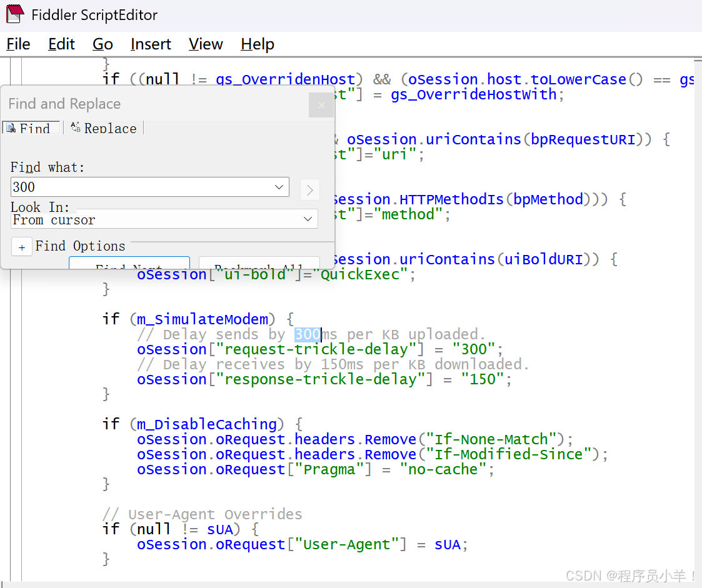Click bpMethod in the HTTPMethodIs call
The image size is (702, 588).
click(x=548, y=199)
